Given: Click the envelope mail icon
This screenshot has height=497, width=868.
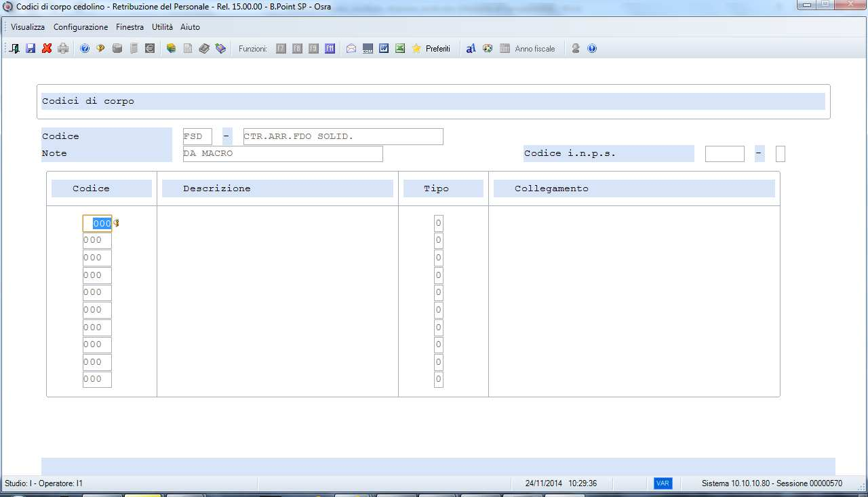Looking at the screenshot, I should tap(351, 49).
